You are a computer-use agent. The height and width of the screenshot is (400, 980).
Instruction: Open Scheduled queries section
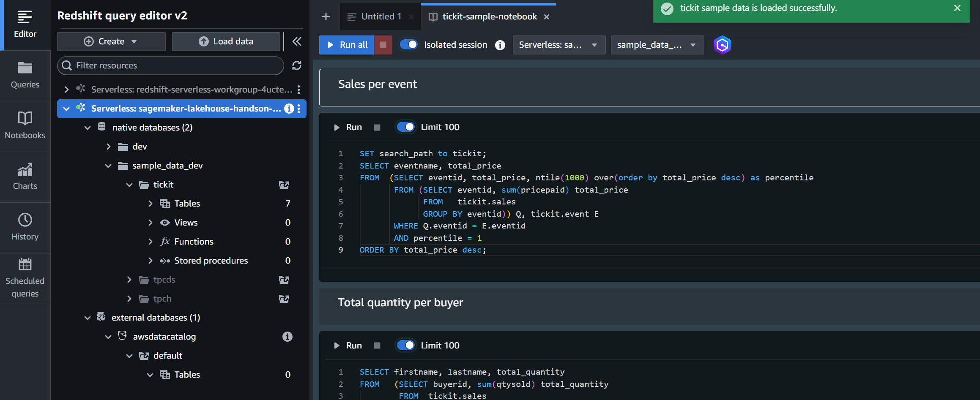(x=25, y=278)
